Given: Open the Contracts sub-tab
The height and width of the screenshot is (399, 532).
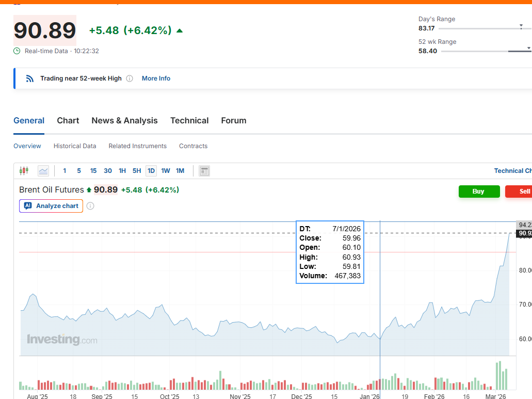Looking at the screenshot, I should coord(193,146).
